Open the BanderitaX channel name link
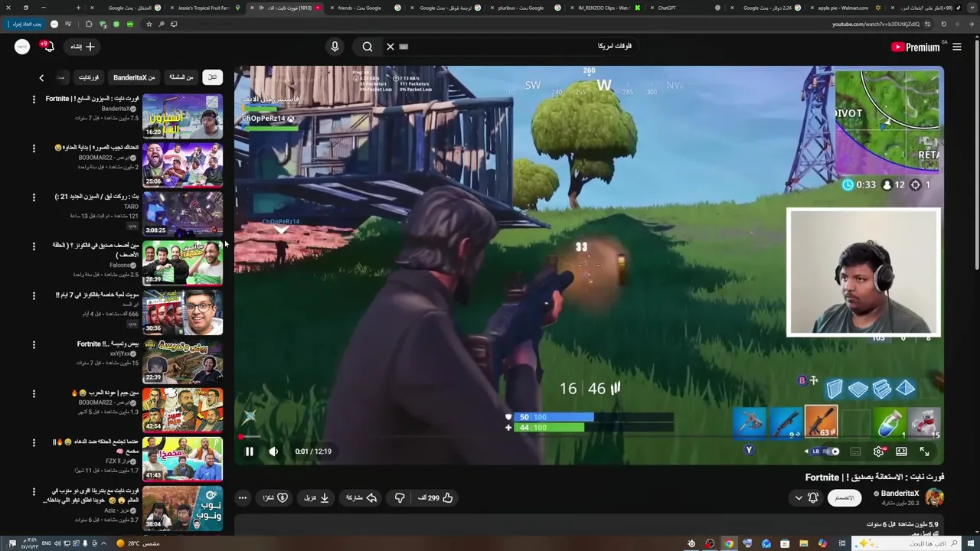980x551 pixels. tap(900, 494)
